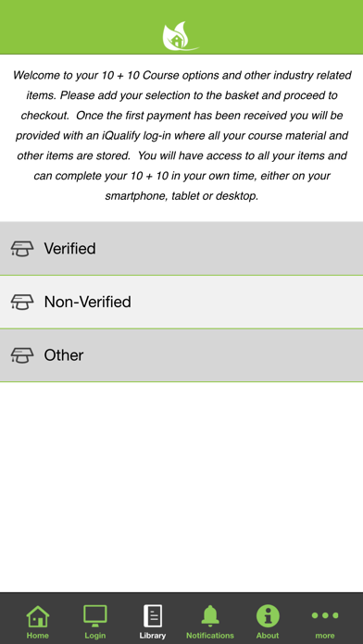This screenshot has height=644, width=363.
Task: Select the Library tab label
Action: [153, 636]
